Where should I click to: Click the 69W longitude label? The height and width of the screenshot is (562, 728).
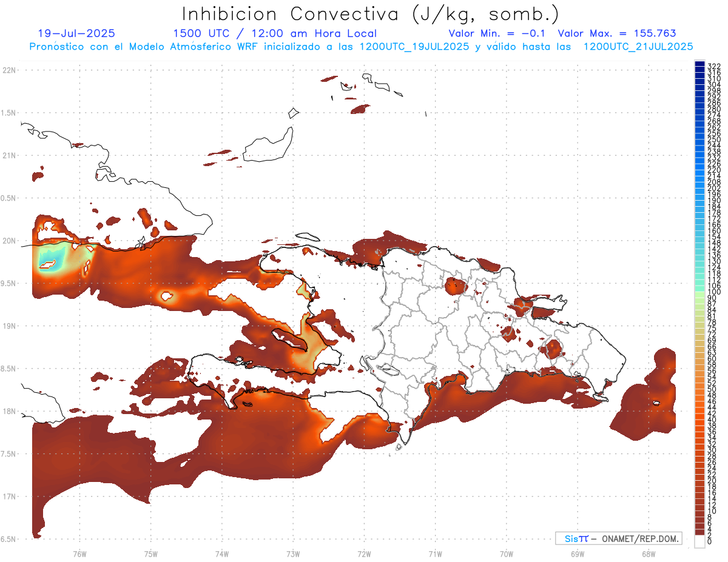[x=578, y=554]
